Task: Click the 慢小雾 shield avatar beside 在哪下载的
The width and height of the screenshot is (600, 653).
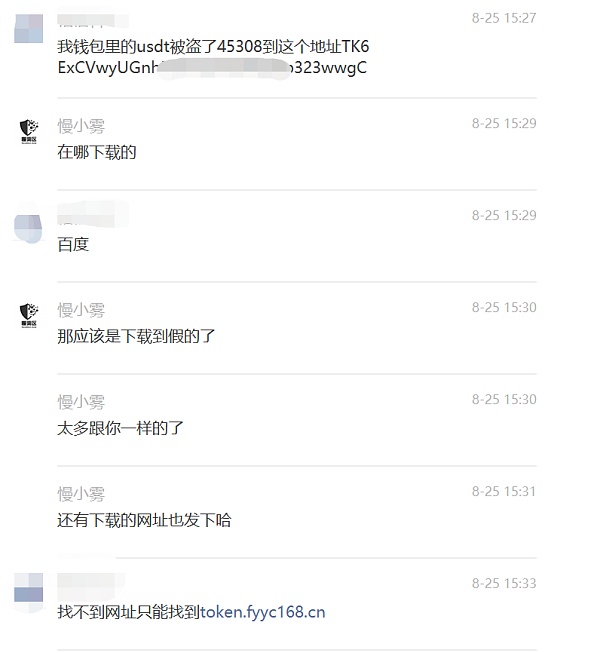Action: click(x=29, y=131)
